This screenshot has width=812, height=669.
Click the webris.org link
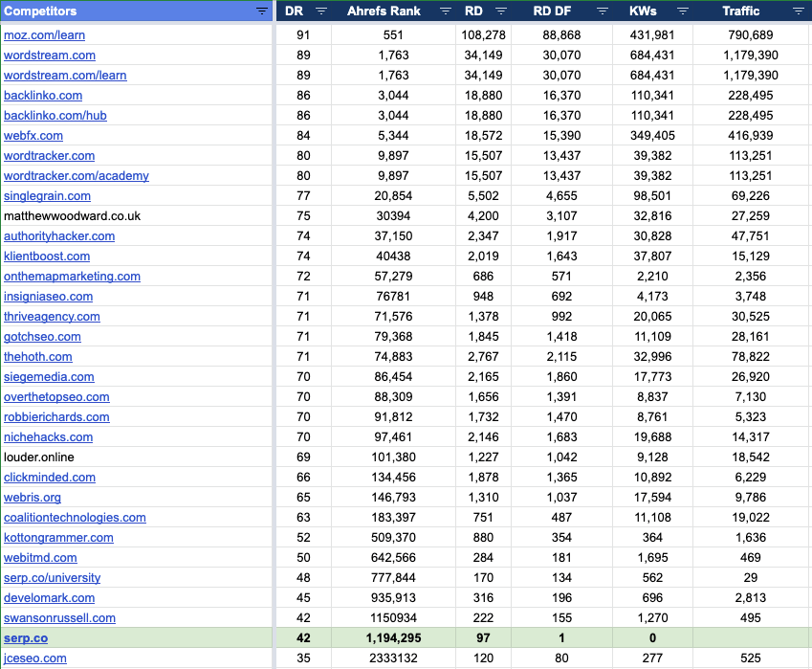[33, 498]
